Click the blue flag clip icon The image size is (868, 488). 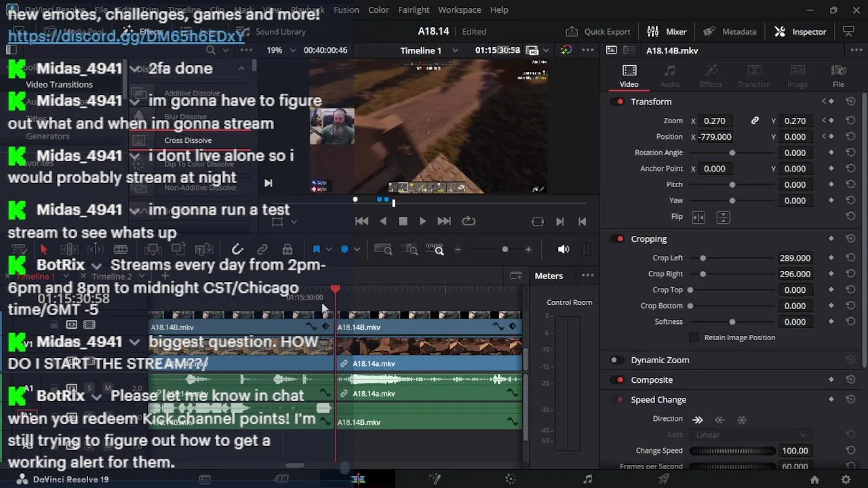click(316, 249)
